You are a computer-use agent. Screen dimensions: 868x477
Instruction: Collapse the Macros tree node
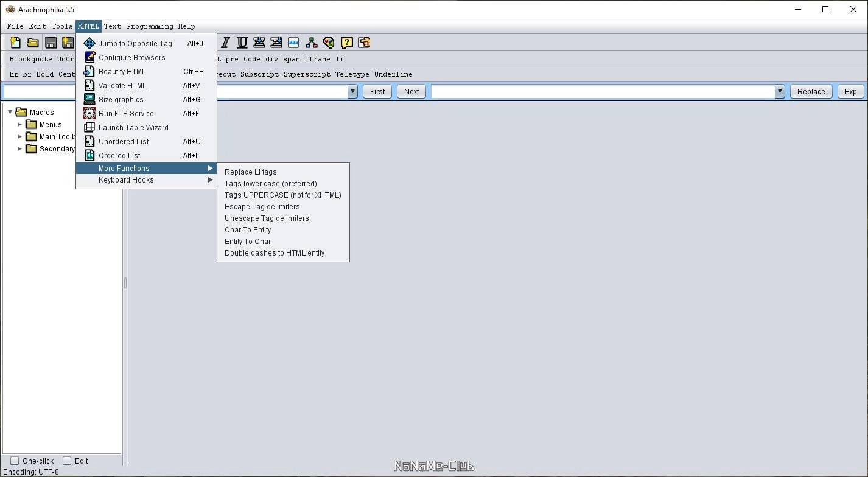10,112
